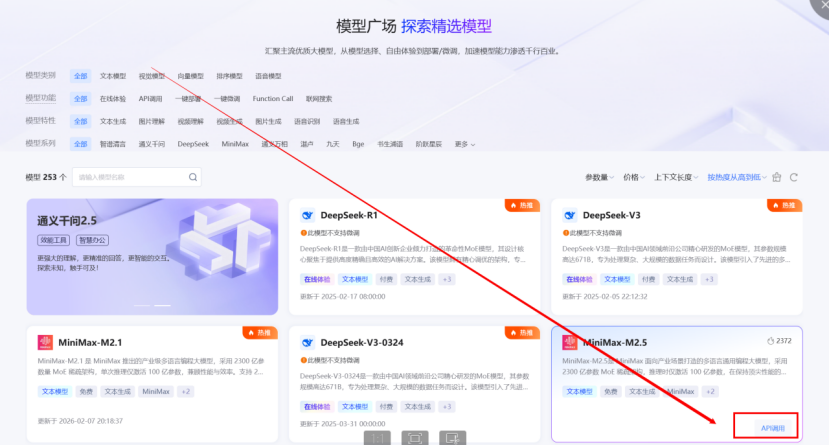
Task: Click the rightmost image viewer toolbar icon
Action: (x=453, y=439)
